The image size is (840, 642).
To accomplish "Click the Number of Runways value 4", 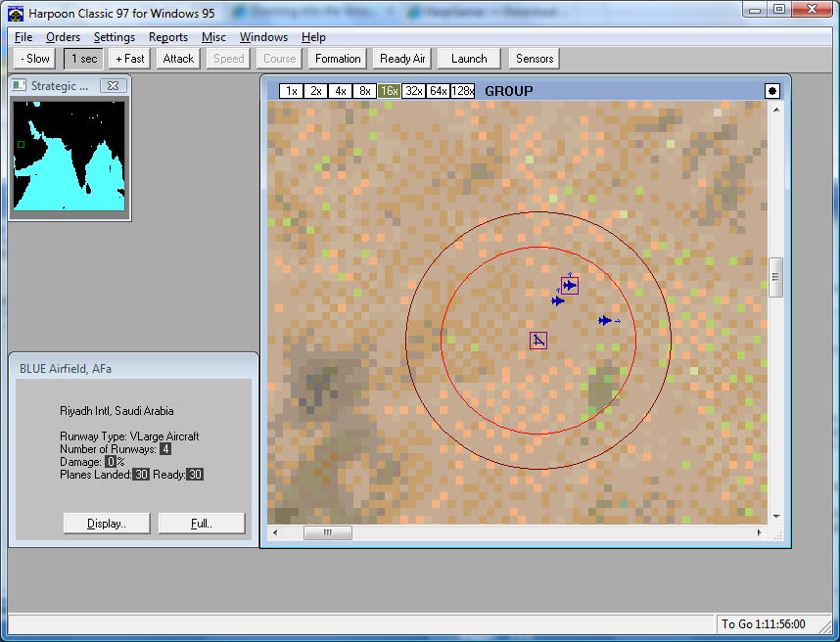I will point(165,449).
